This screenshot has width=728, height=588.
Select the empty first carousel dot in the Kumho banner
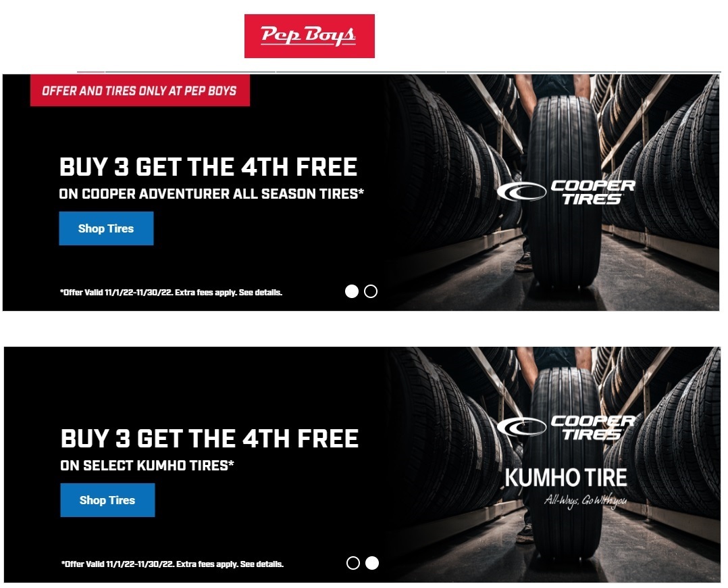point(353,563)
